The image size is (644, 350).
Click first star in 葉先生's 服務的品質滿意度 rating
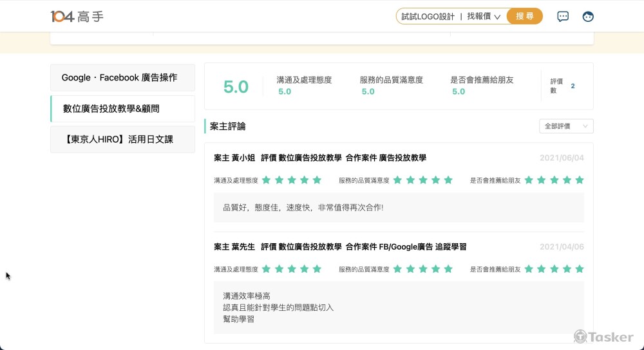click(x=397, y=269)
